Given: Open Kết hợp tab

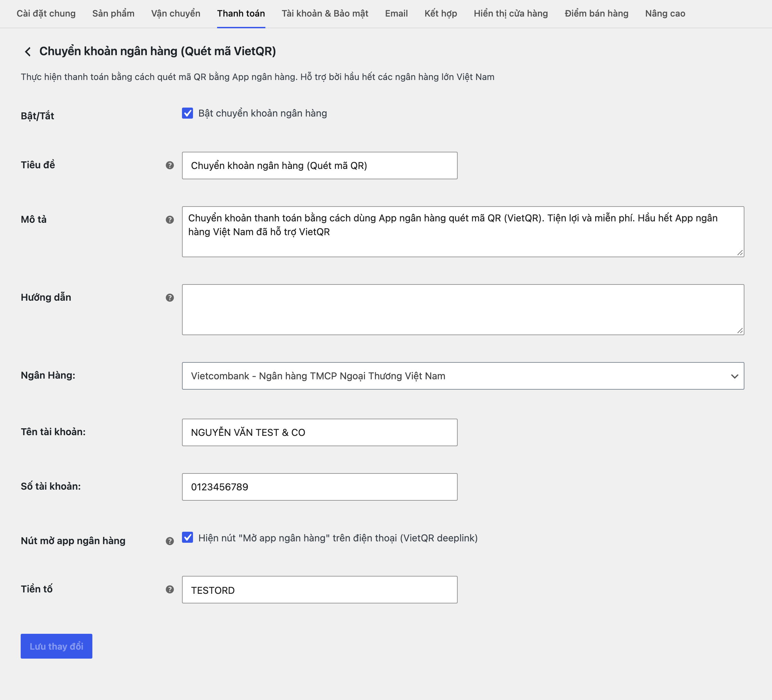Looking at the screenshot, I should point(441,13).
